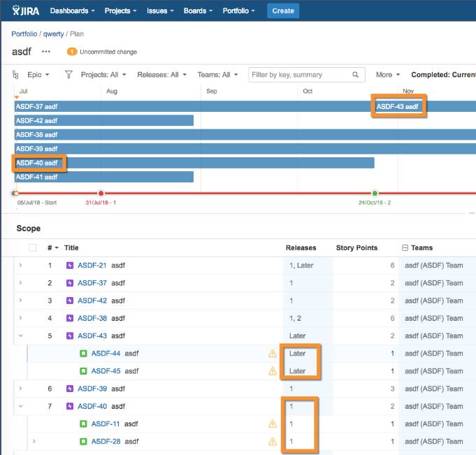The image size is (476, 455).
Task: Open the ASDF-39 issue link
Action: (x=92, y=389)
